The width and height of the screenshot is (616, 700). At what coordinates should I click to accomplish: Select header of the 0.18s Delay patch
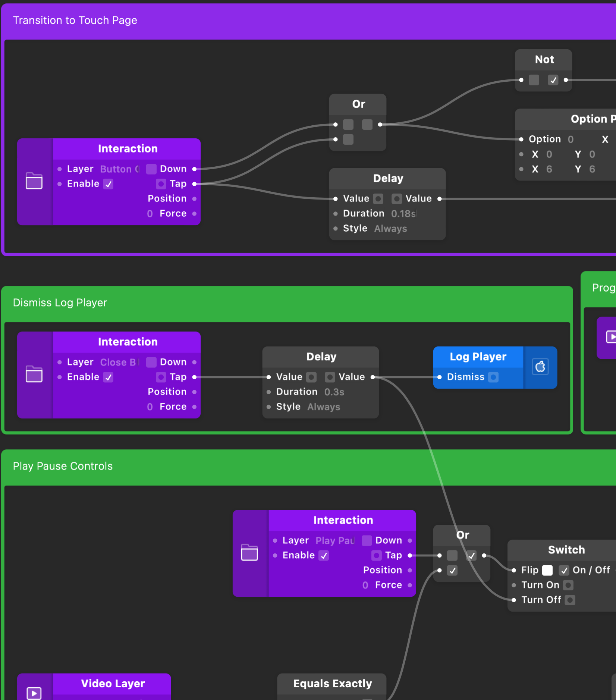click(388, 179)
